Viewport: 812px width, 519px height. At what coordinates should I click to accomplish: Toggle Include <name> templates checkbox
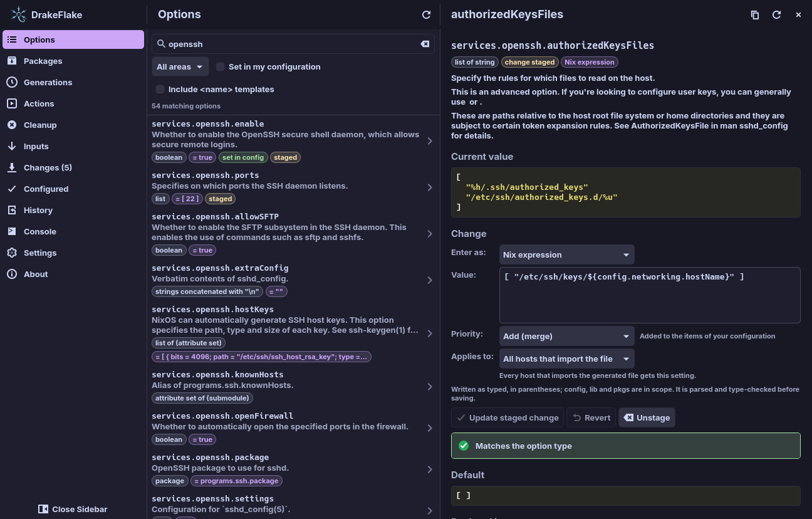[x=160, y=89]
